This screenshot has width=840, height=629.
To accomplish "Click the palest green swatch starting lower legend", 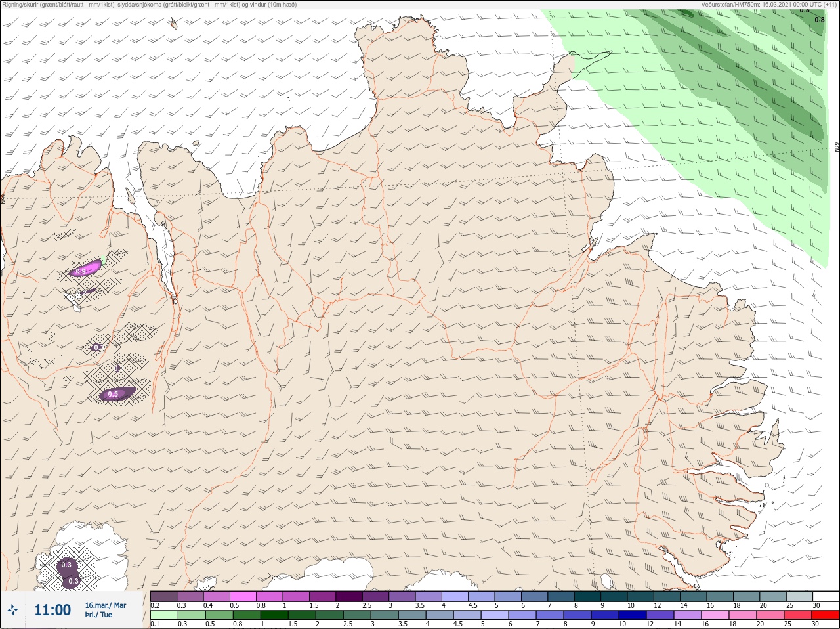I will 163,615.
